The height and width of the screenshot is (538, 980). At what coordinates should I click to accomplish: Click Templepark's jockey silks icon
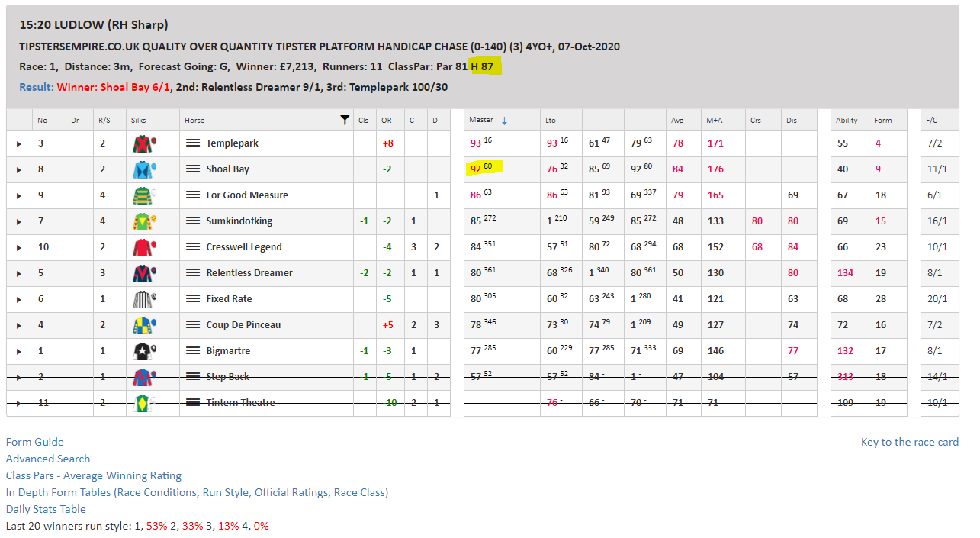coord(143,143)
